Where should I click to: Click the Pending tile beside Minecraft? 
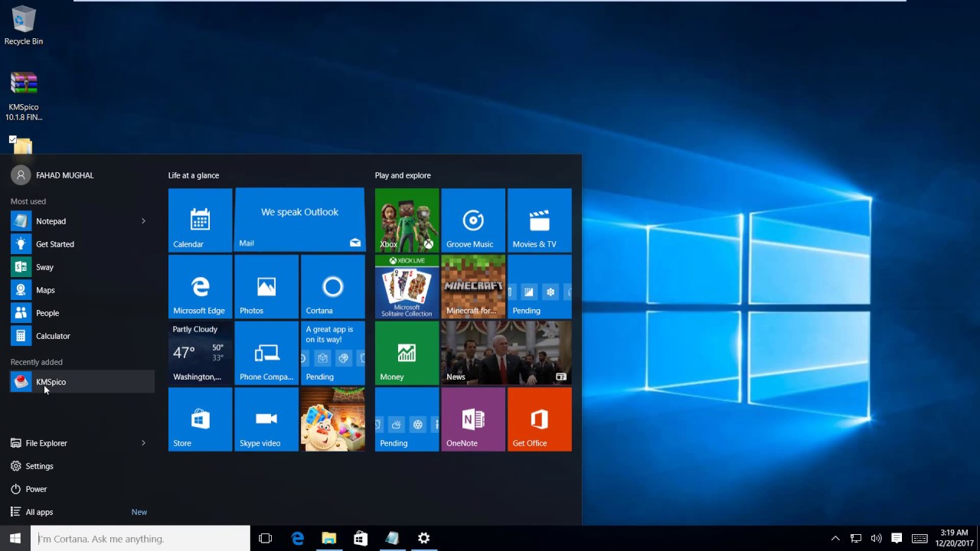[x=540, y=286]
